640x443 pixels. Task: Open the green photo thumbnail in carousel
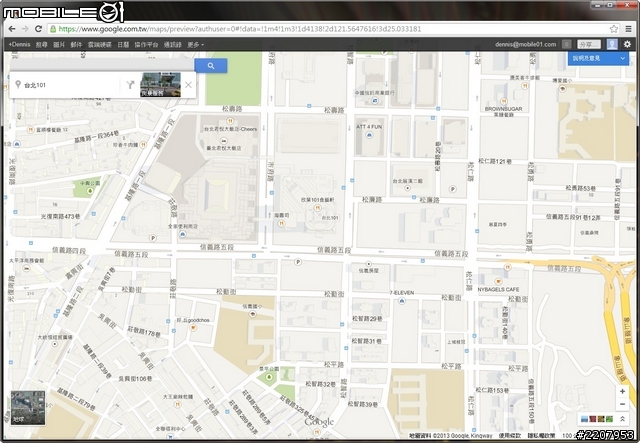pos(609,419)
